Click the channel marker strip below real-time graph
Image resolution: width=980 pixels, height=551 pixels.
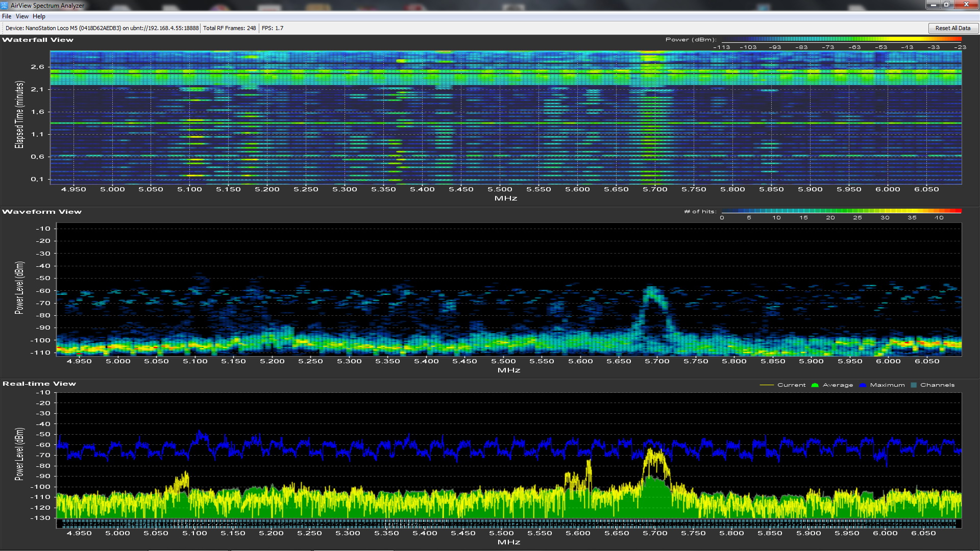click(x=508, y=523)
